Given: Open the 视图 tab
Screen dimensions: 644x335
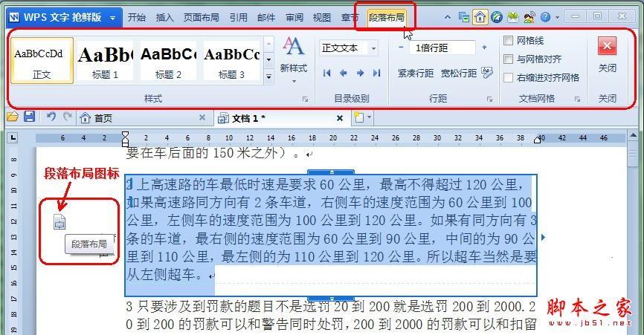Looking at the screenshot, I should click(x=321, y=18).
